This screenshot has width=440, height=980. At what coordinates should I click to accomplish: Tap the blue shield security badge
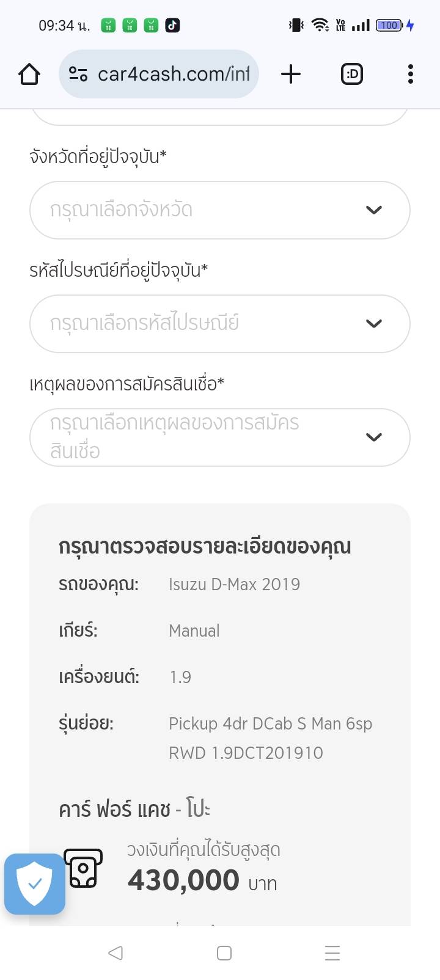35,883
